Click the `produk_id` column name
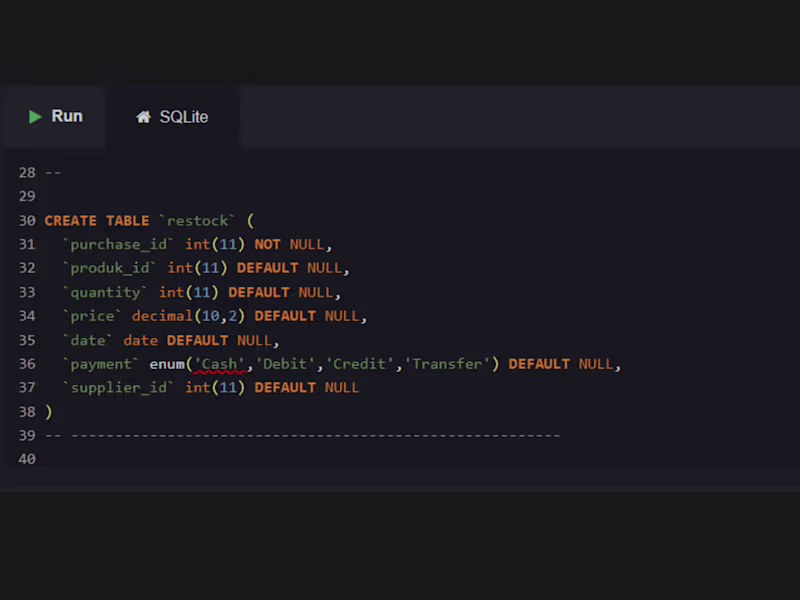Screen dimensions: 800x600 pyautogui.click(x=109, y=268)
